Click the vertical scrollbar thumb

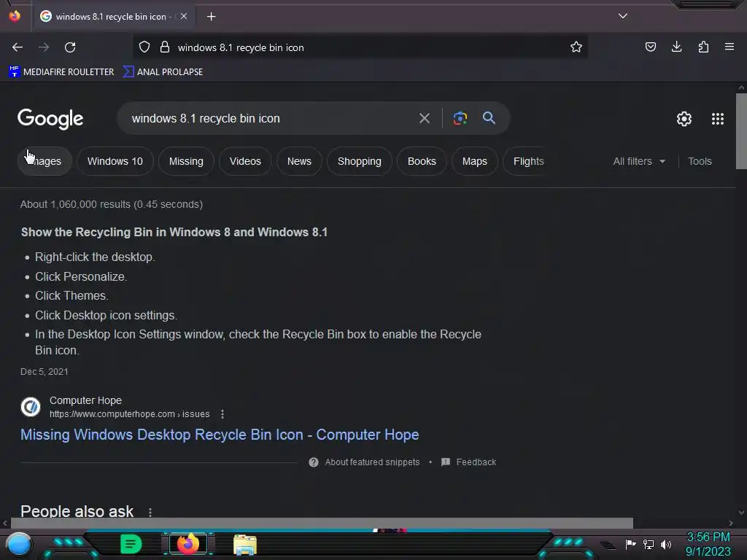tap(741, 131)
